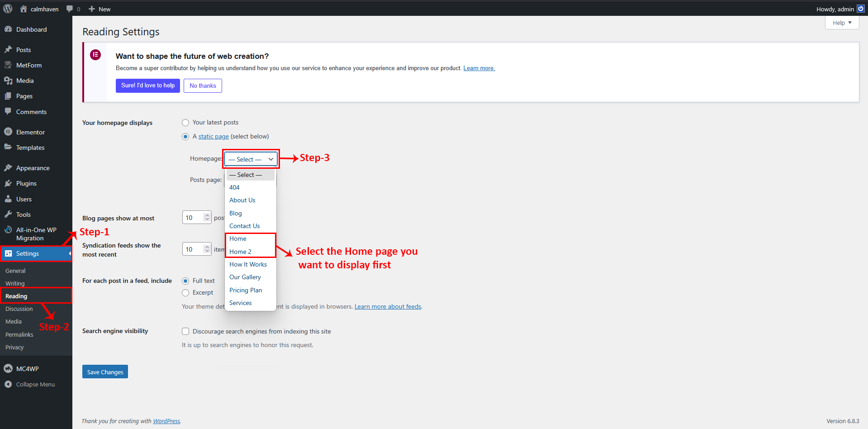Click the 'No thanks' button

(203, 86)
